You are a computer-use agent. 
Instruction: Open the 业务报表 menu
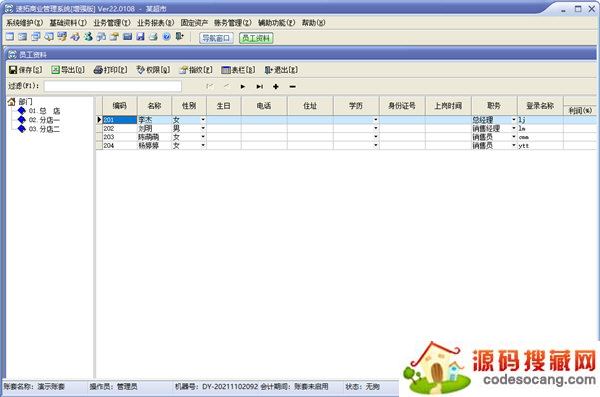point(155,23)
